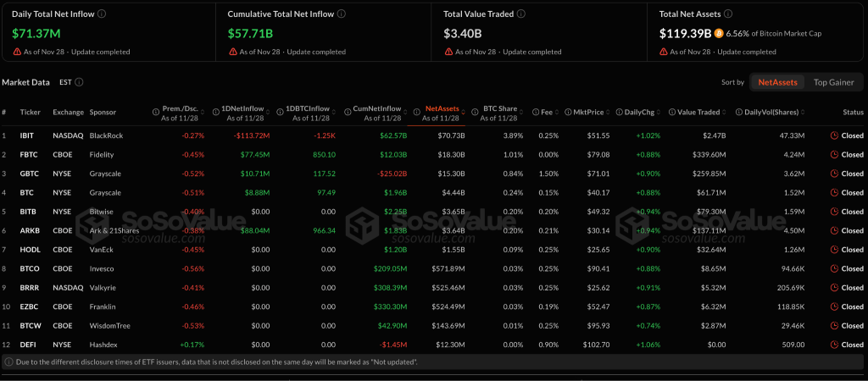Open the IBIT ticker row
868x381 pixels.
[434, 135]
